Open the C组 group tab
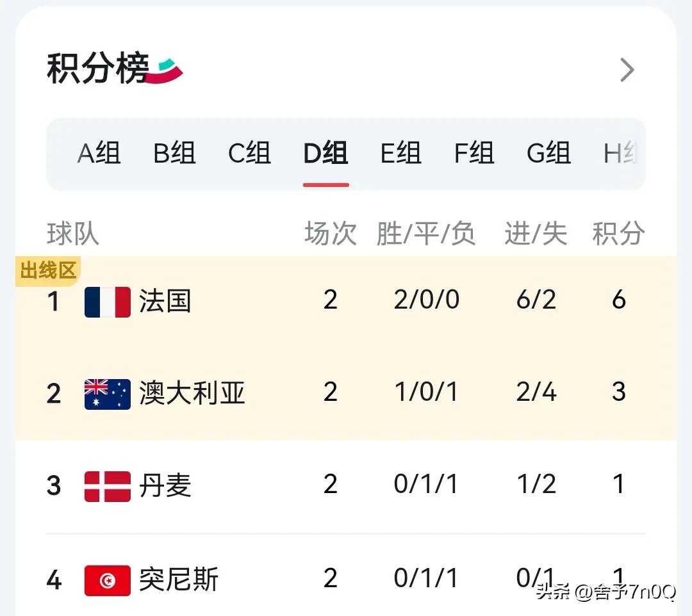The image size is (692, 616). [x=249, y=154]
